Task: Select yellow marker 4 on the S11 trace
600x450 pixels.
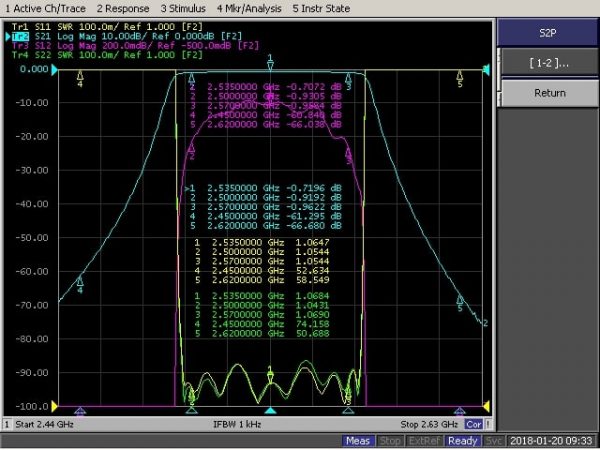Action: point(80,78)
